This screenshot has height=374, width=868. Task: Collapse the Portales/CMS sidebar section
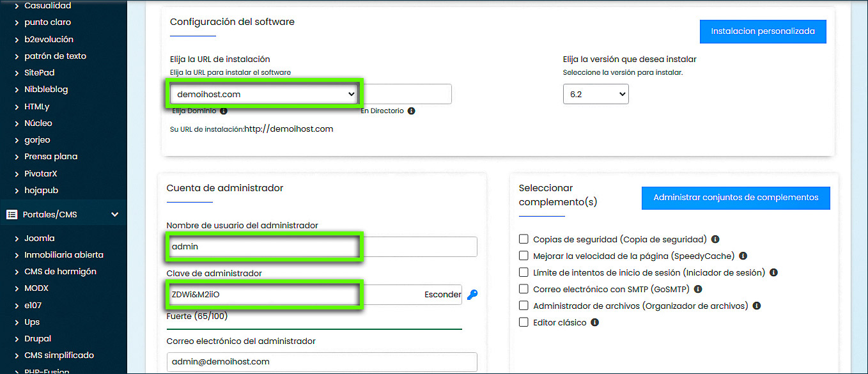[x=115, y=215]
